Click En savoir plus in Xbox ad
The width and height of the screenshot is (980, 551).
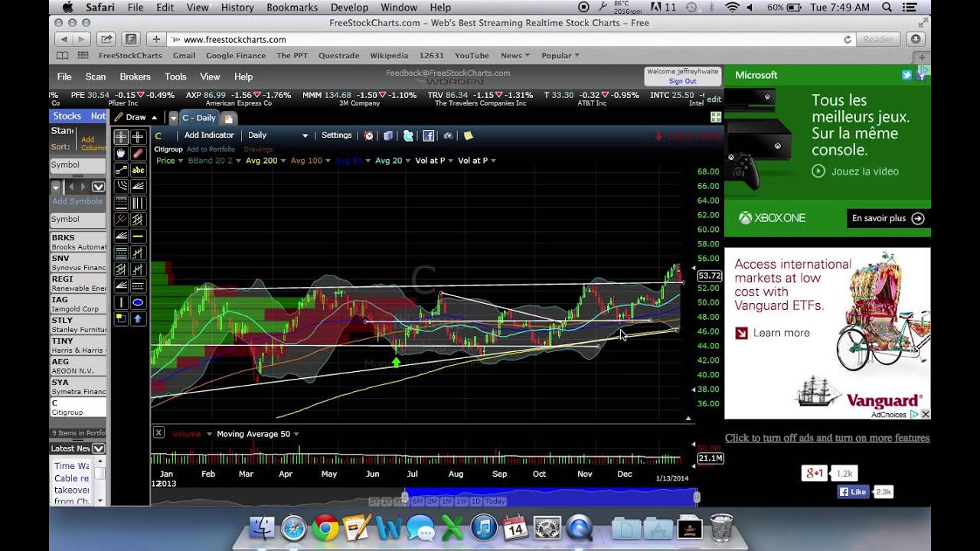(x=888, y=218)
